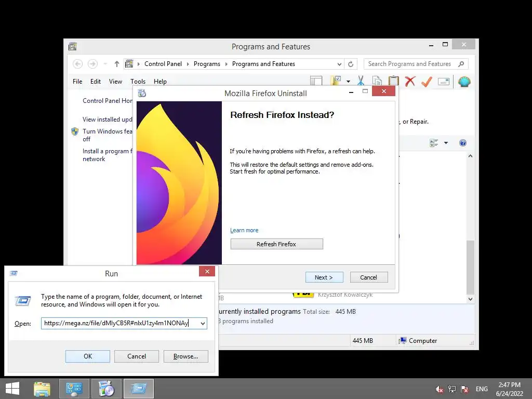Open the Help menu
This screenshot has width=532, height=399.
click(x=160, y=82)
